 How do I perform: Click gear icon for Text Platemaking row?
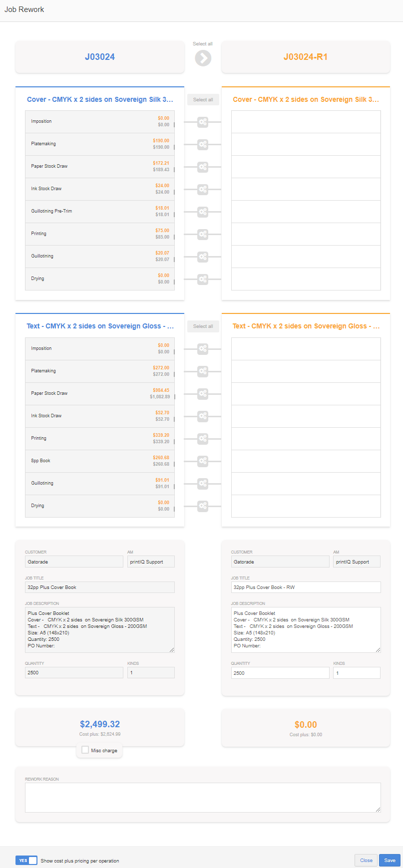pyautogui.click(x=203, y=371)
